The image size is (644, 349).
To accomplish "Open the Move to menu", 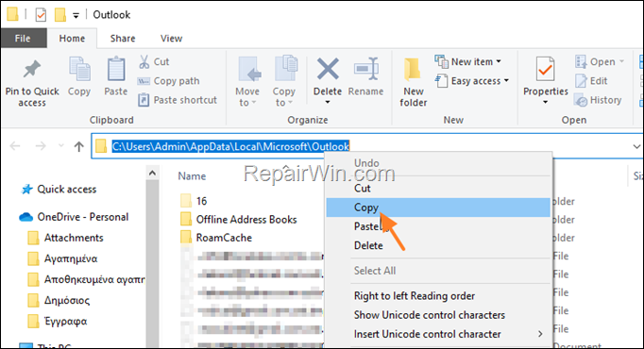I will tap(247, 82).
